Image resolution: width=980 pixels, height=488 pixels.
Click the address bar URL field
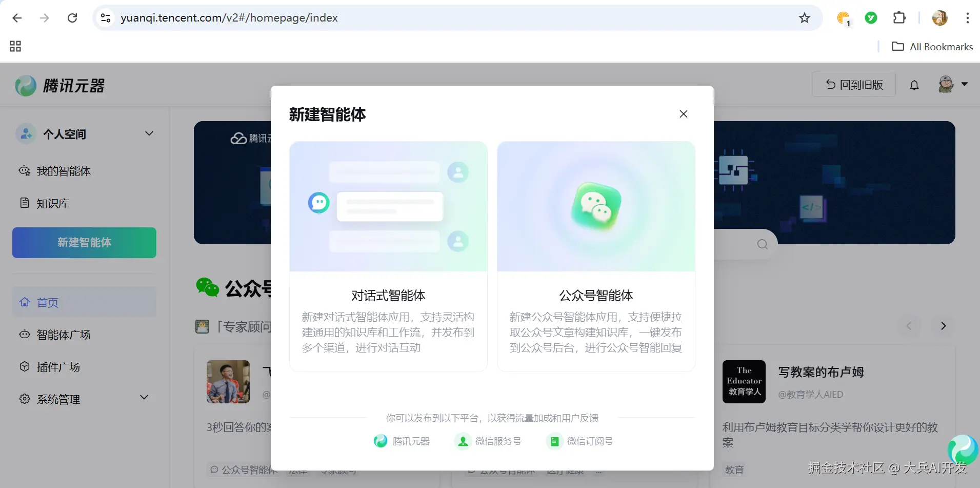pyautogui.click(x=457, y=18)
